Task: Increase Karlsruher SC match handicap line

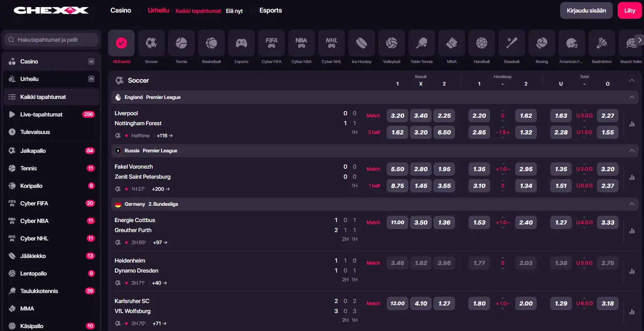Action: 503,298
